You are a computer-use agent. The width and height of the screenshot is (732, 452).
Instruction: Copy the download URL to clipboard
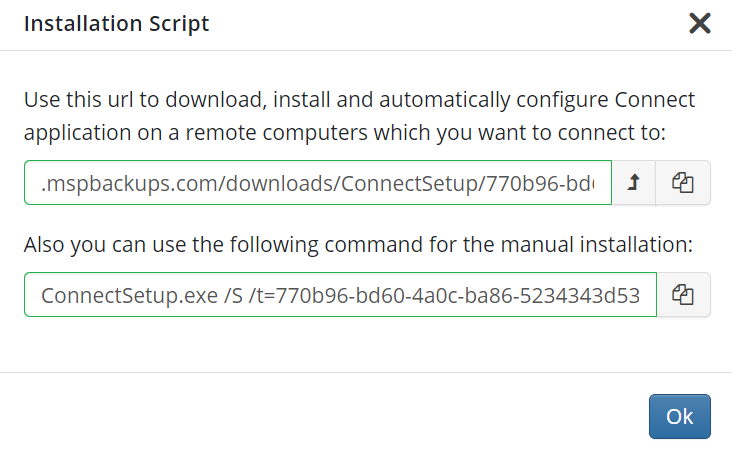click(683, 183)
